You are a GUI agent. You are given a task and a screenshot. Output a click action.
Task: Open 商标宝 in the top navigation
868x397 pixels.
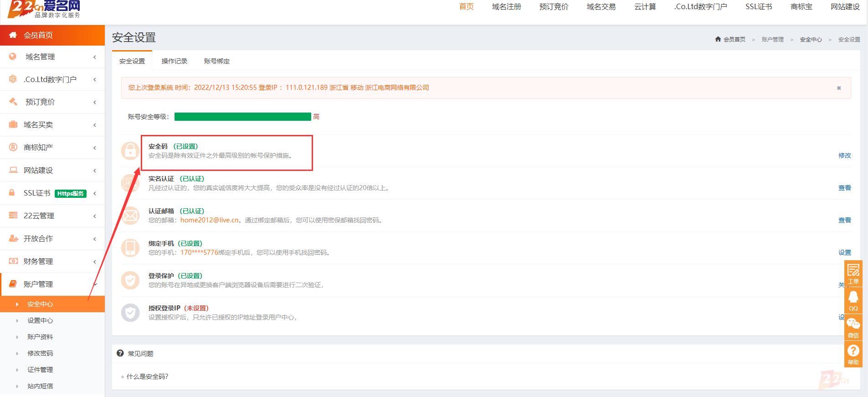point(801,6)
